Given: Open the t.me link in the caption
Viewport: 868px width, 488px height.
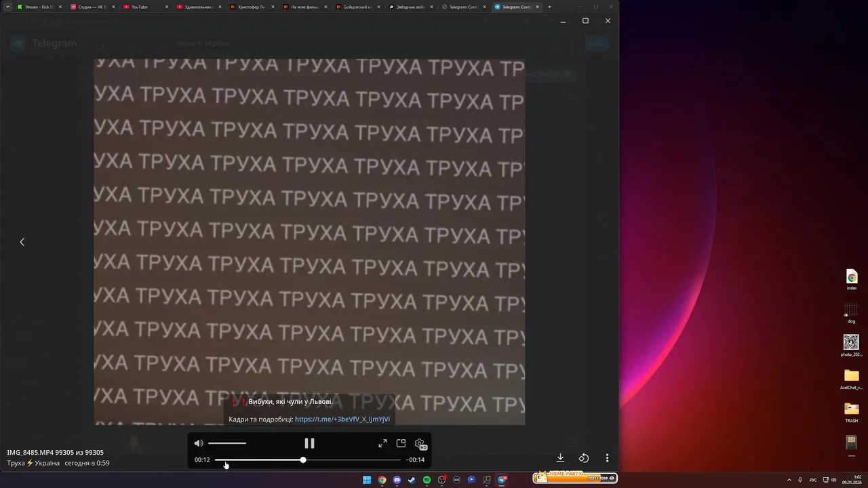Looking at the screenshot, I should 342,420.
